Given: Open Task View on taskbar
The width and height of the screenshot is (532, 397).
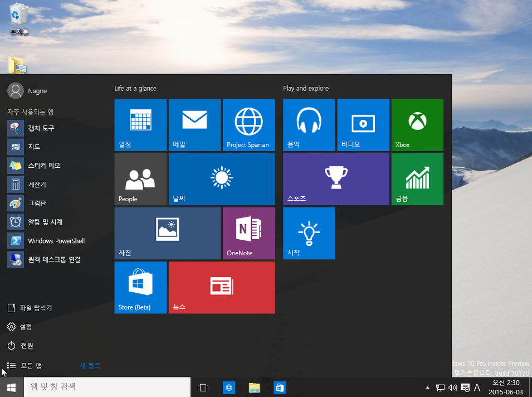Looking at the screenshot, I should point(203,388).
